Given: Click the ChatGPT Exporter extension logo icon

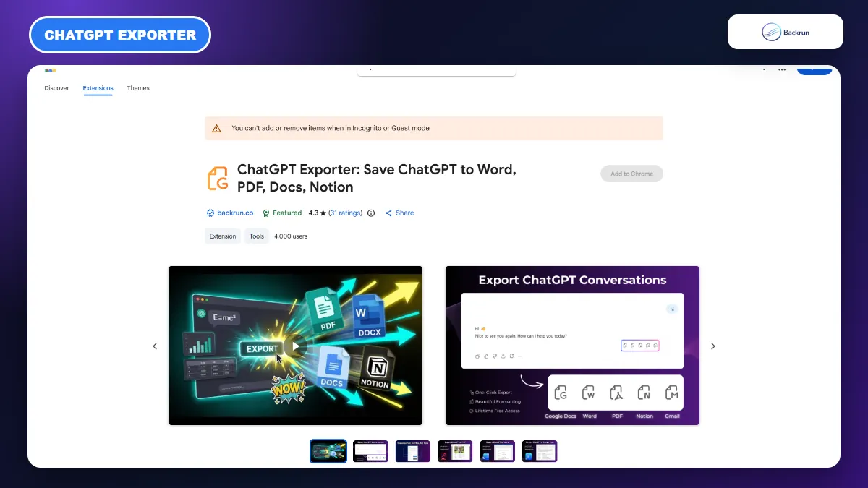Looking at the screenshot, I should coord(217,179).
